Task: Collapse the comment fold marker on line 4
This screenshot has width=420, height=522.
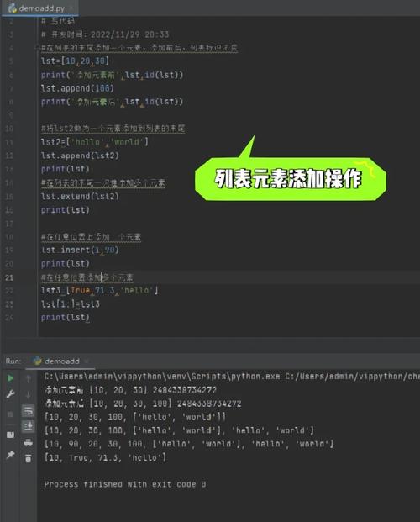Action: (37, 48)
